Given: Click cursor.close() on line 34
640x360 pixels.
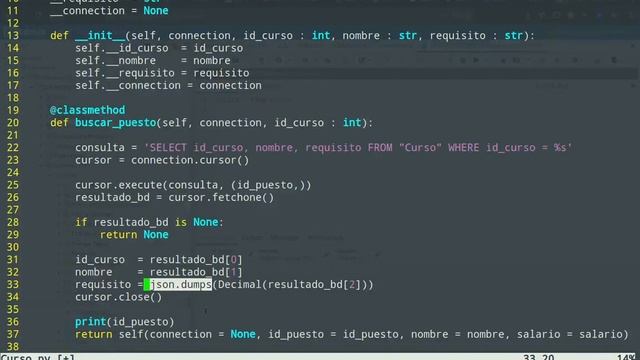Looking at the screenshot, I should pyautogui.click(x=118, y=297).
